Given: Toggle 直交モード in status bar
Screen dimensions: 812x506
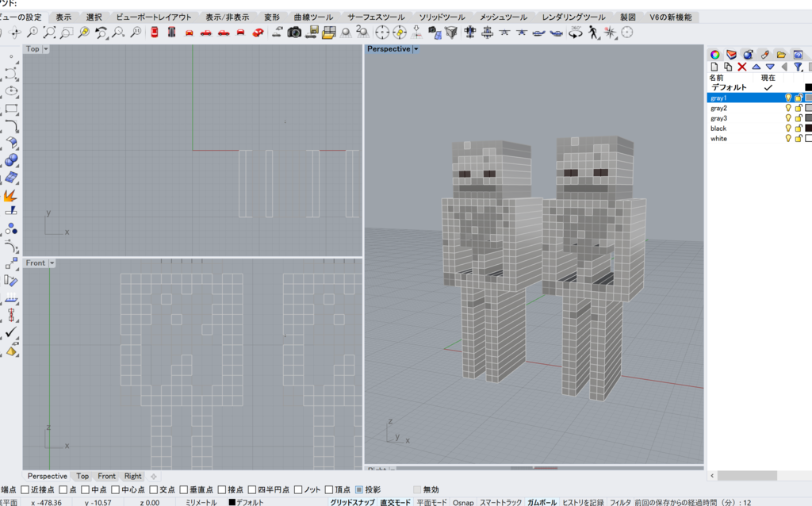Looking at the screenshot, I should coord(395,502).
